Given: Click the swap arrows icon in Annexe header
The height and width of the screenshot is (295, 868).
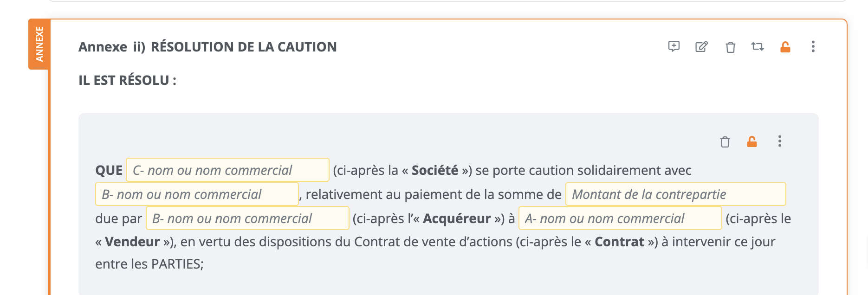Looking at the screenshot, I should click(758, 46).
